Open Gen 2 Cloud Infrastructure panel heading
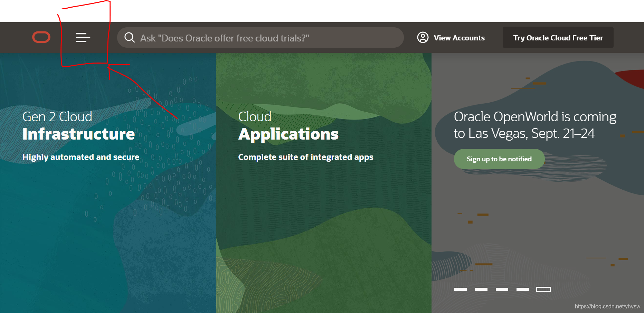This screenshot has width=644, height=313. [78, 126]
